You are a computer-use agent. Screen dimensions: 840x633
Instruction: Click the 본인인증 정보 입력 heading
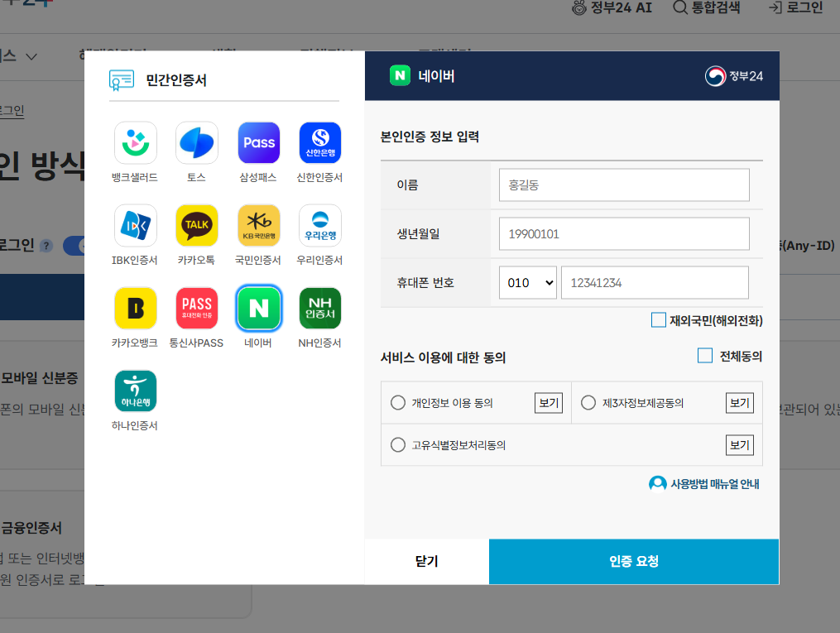430,137
